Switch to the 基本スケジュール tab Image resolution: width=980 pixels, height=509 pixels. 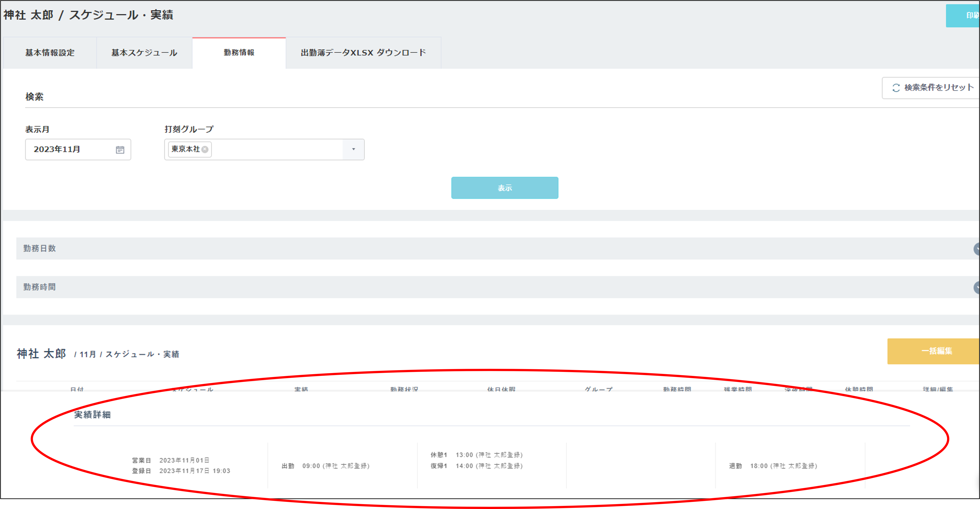144,53
